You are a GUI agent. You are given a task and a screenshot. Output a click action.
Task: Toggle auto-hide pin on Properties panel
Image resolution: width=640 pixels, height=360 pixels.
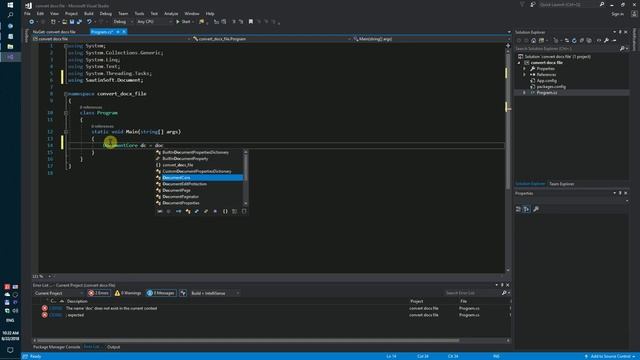tap(620, 193)
